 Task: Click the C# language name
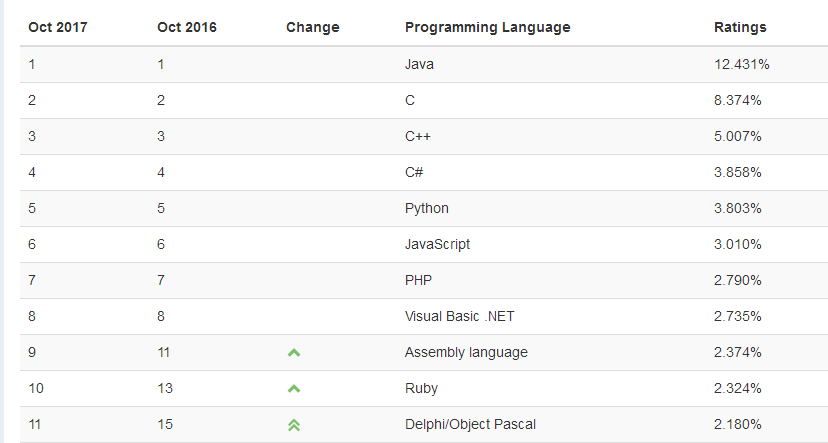[x=414, y=172]
